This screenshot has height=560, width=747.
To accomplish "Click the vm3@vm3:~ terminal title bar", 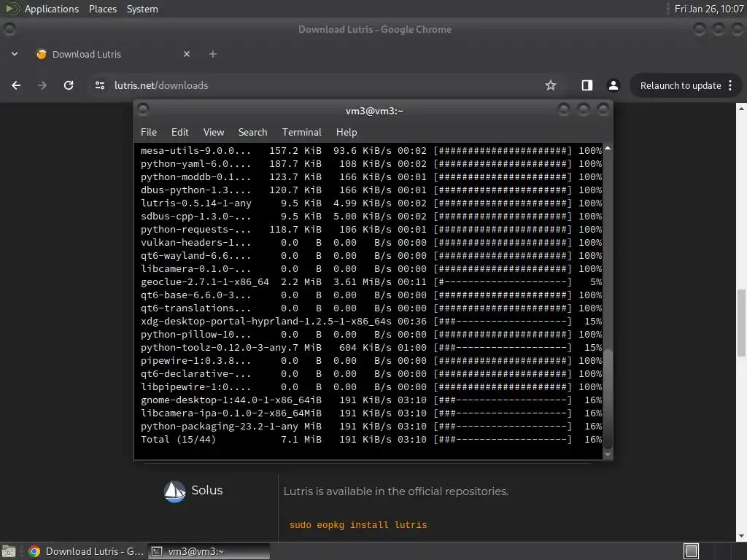I will click(374, 111).
